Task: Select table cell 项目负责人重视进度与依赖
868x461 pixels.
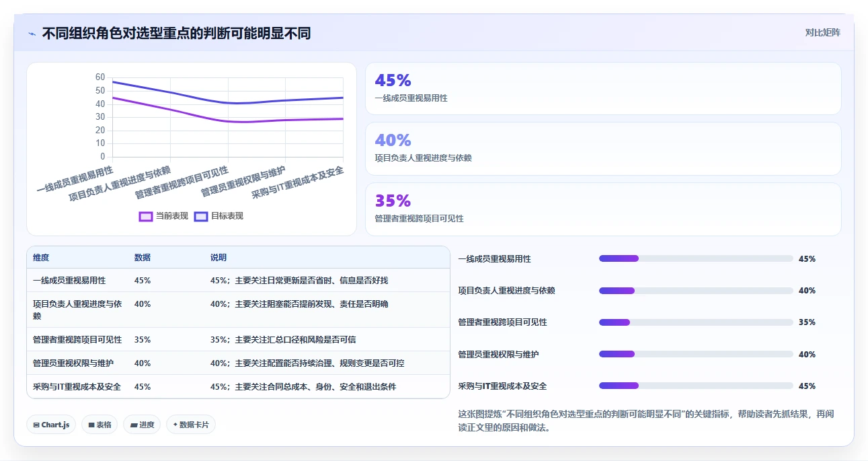Action: [x=77, y=310]
